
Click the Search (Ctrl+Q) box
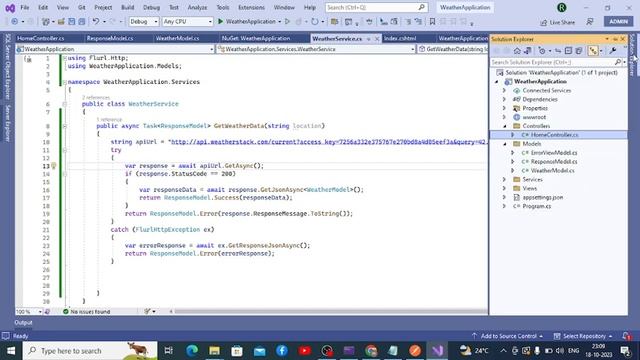[x=376, y=7]
